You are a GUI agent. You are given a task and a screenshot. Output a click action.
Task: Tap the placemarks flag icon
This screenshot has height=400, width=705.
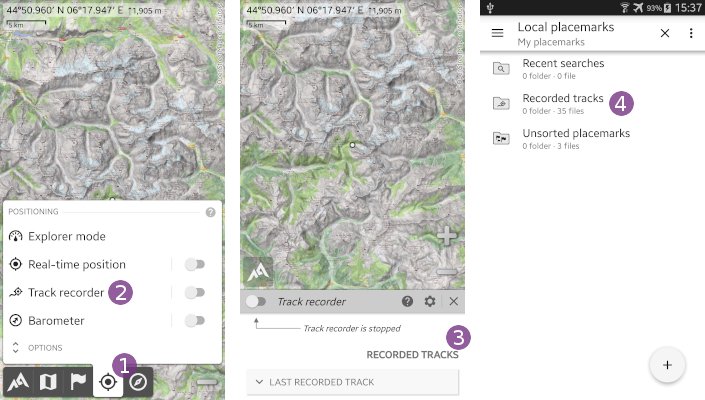[x=78, y=382]
